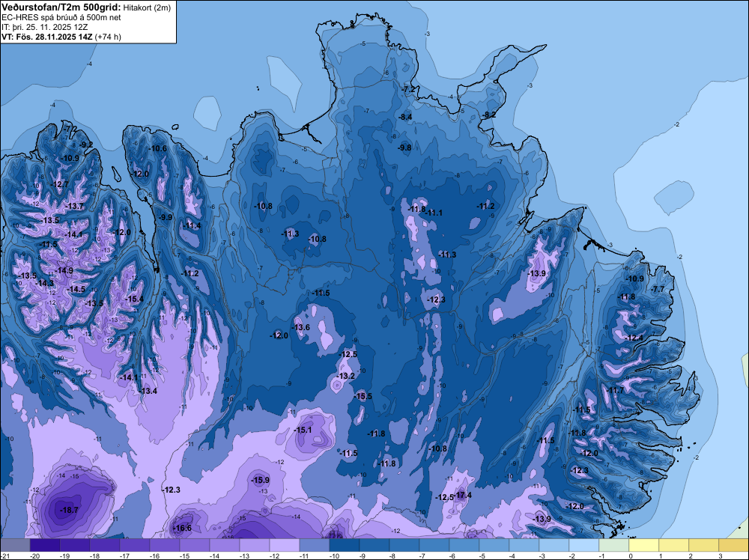Click the -11.4 temperature label
This screenshot has height=560, width=749.
point(192,225)
